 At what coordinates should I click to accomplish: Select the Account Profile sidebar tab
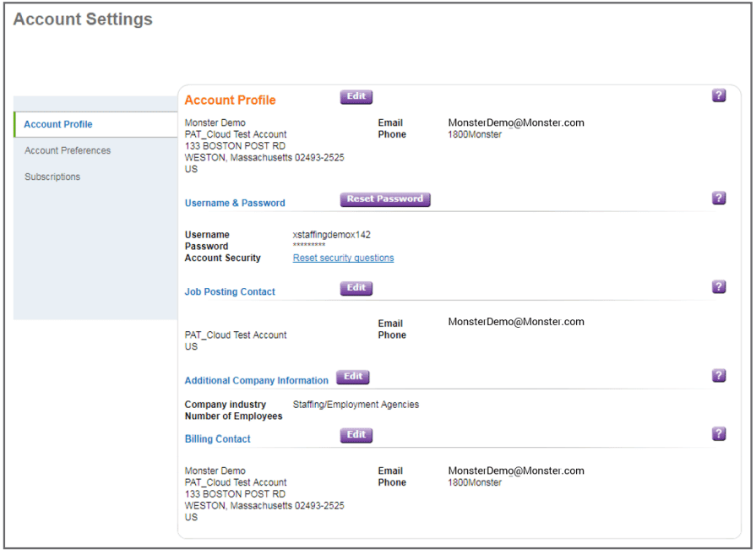(x=58, y=124)
